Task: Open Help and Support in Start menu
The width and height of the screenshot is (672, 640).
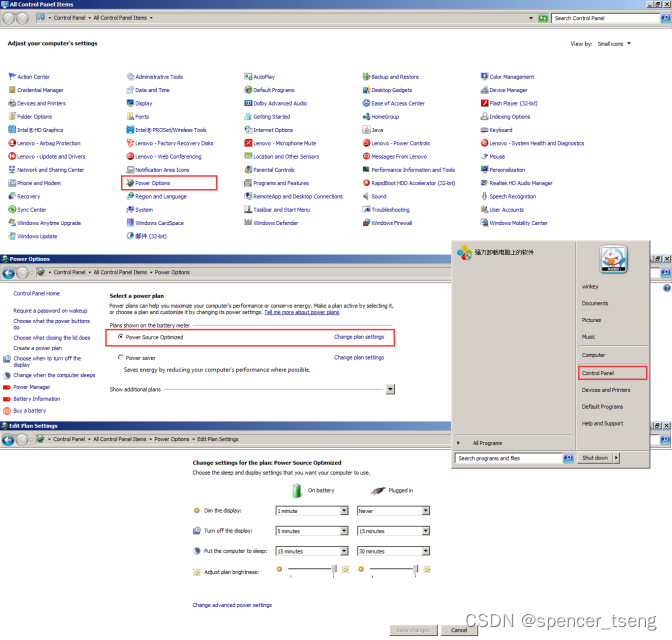Action: pyautogui.click(x=603, y=424)
